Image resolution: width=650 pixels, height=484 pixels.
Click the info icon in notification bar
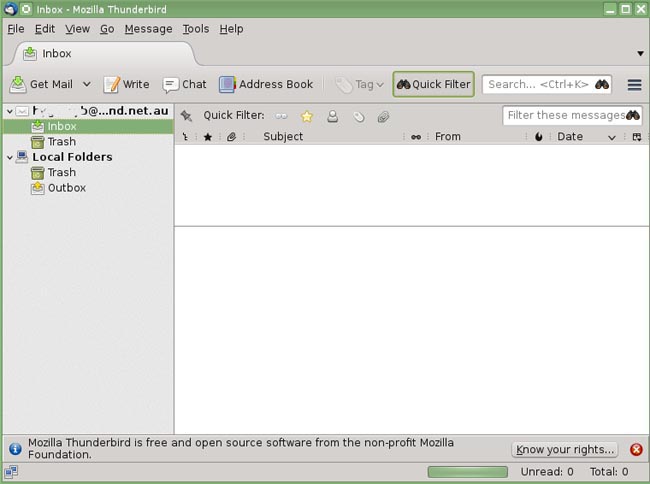[x=15, y=448]
